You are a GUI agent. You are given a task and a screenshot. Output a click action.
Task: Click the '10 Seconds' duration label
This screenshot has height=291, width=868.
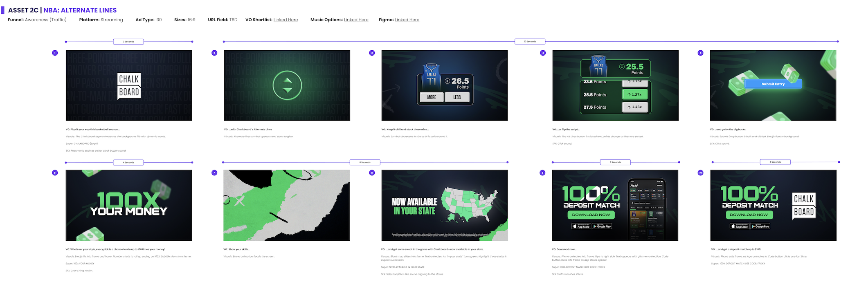click(x=530, y=41)
